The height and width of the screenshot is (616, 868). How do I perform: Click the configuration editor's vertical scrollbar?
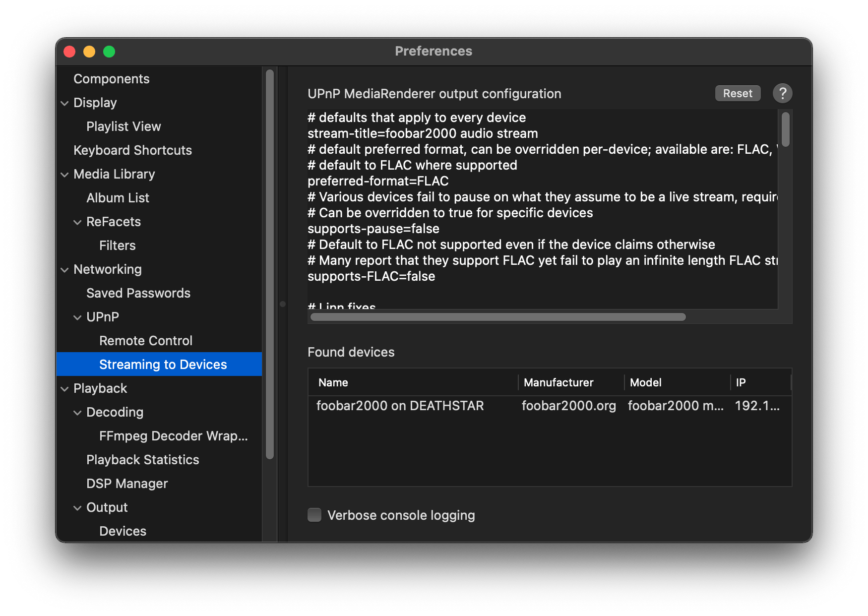click(x=785, y=129)
